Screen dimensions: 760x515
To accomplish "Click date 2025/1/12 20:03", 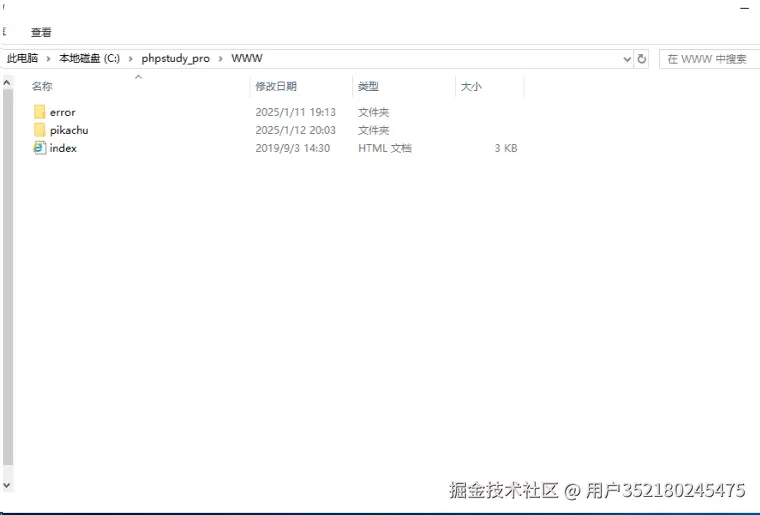I will (295, 130).
